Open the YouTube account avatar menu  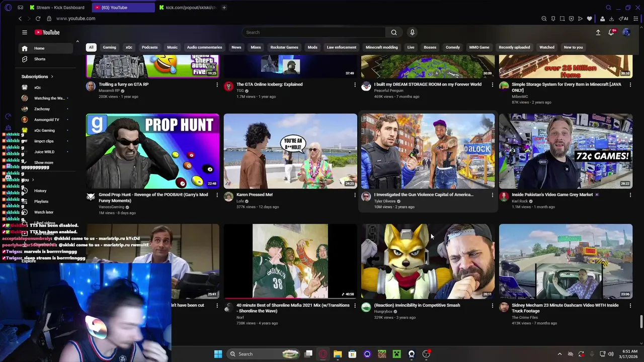(626, 32)
